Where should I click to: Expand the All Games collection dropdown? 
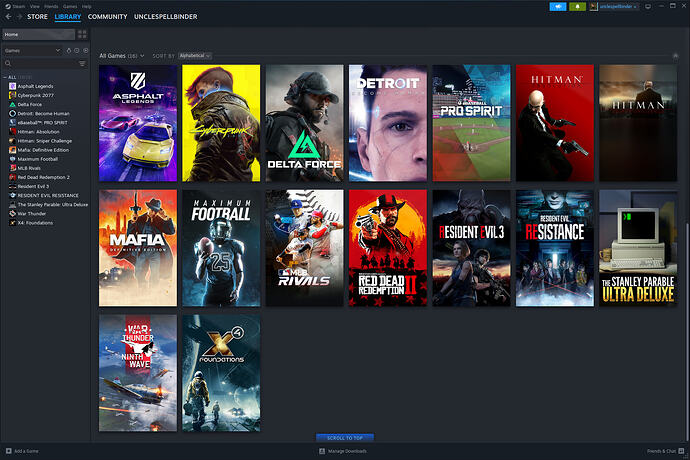pos(122,56)
